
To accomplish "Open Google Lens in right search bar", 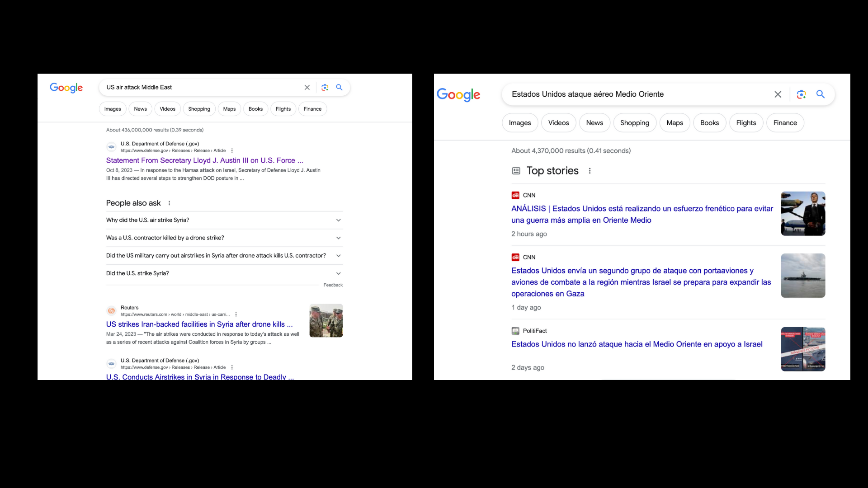I will click(x=801, y=94).
